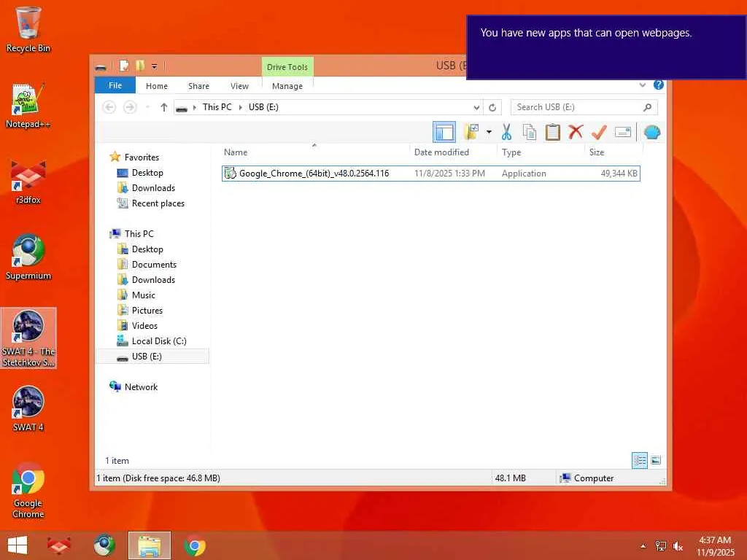Click This PC in the address bar

[217, 107]
